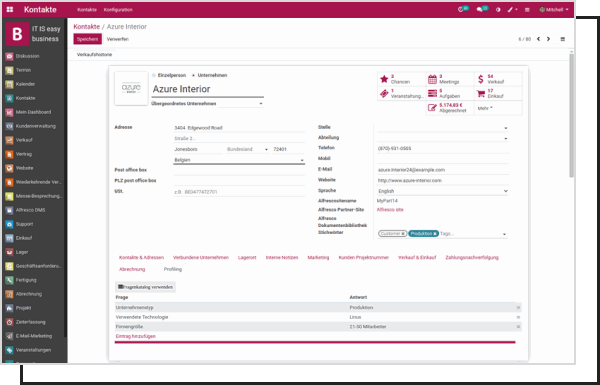Open messages chat icon in top bar
600x385 pixels.
pos(480,10)
